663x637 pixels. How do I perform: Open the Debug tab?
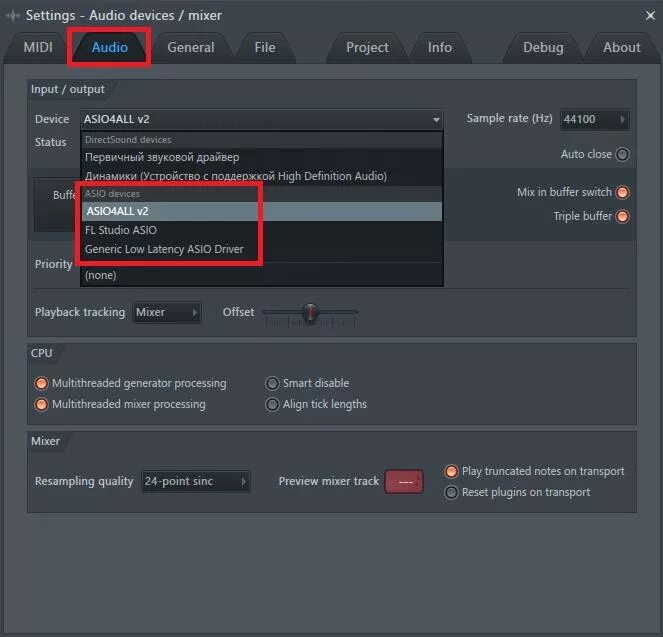pos(543,47)
